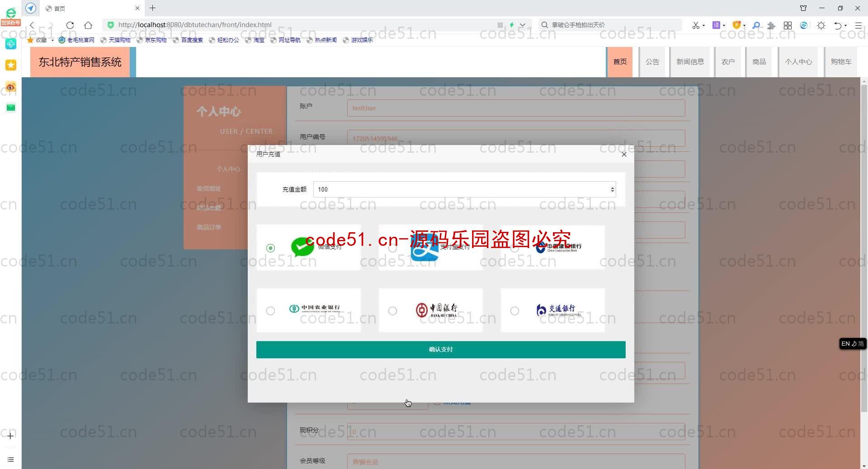
Task: Click the Bank of China logo
Action: [437, 310]
